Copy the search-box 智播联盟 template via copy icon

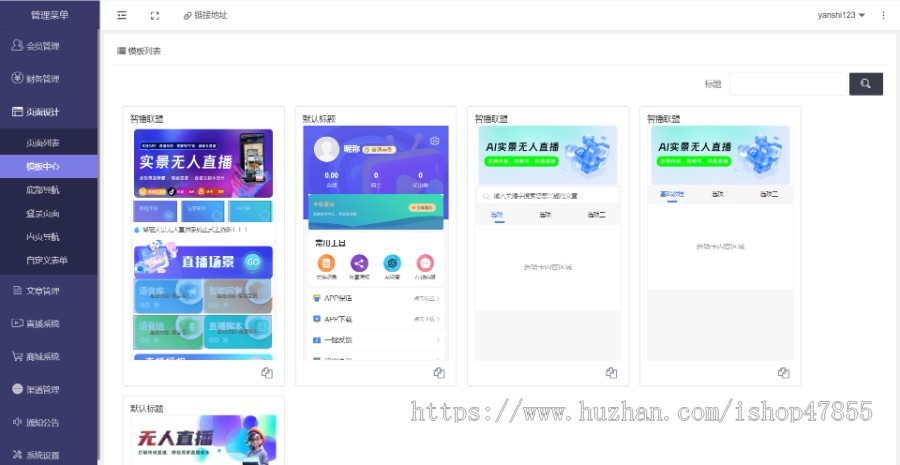click(611, 373)
